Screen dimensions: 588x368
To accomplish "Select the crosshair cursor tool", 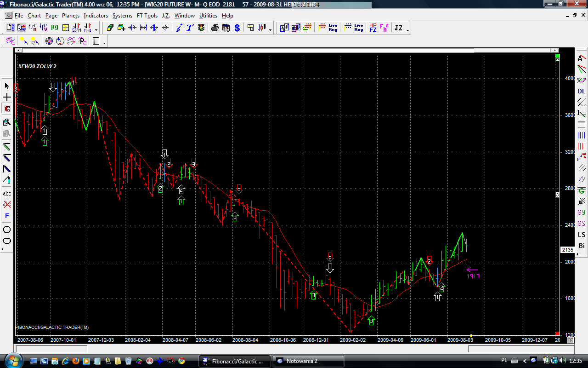I will click(7, 98).
